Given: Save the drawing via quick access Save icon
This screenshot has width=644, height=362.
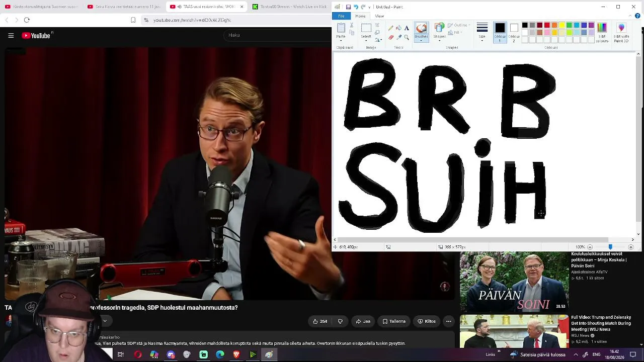Looking at the screenshot, I should click(348, 7).
